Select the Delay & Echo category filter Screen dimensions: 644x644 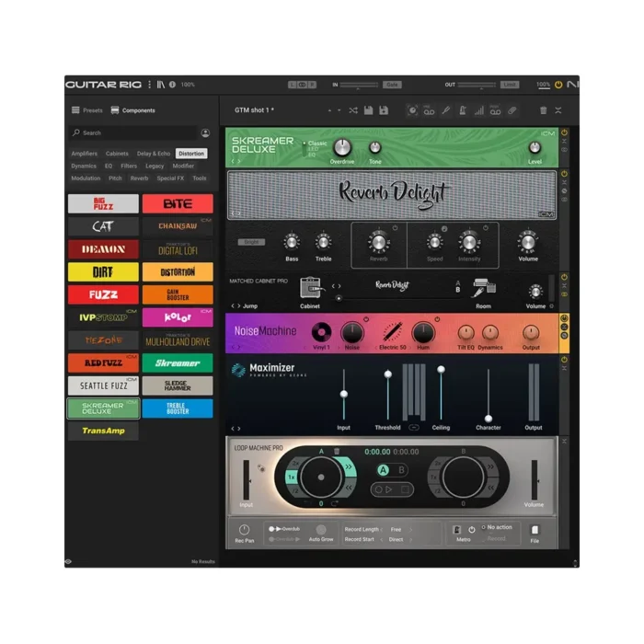click(154, 154)
